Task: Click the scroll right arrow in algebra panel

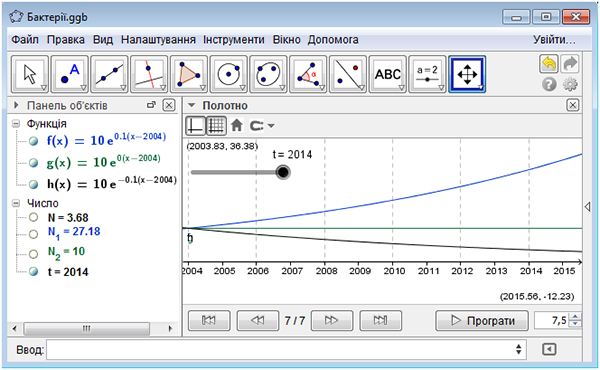Action: 170,328
